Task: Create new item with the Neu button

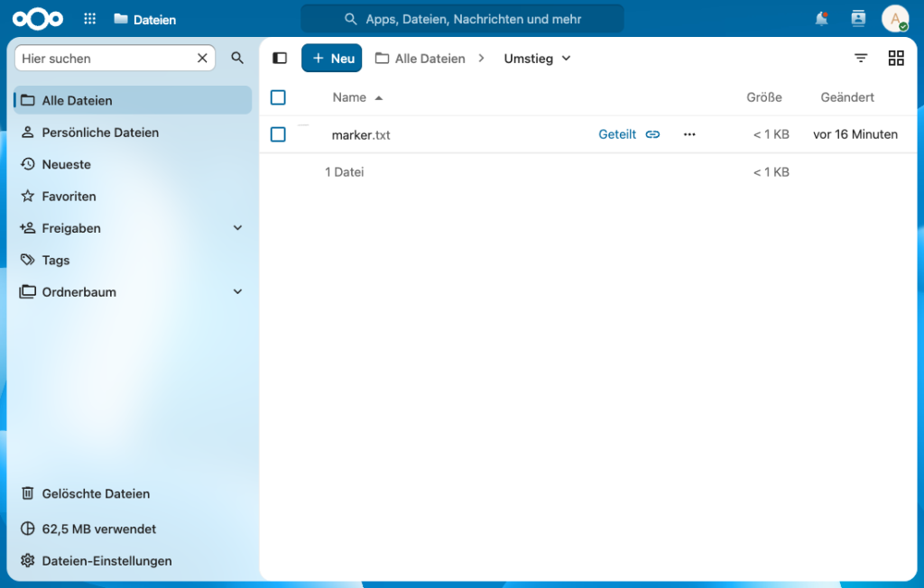Action: tap(332, 58)
